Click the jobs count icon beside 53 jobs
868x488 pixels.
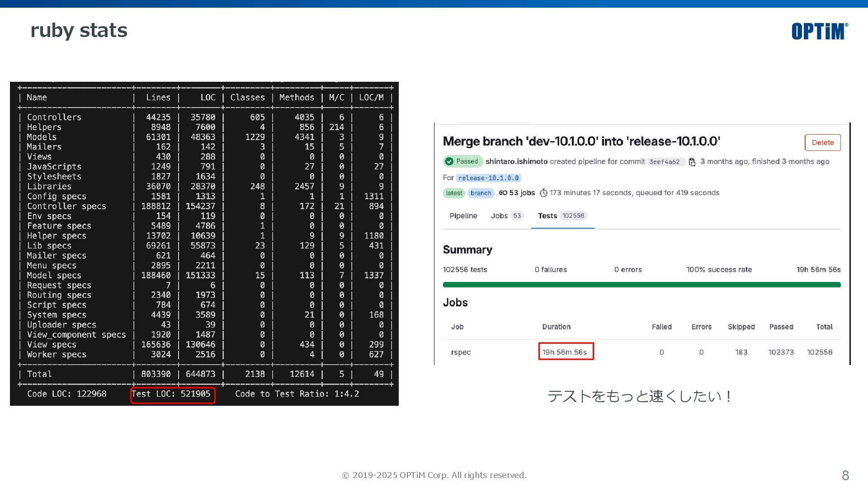coord(503,193)
